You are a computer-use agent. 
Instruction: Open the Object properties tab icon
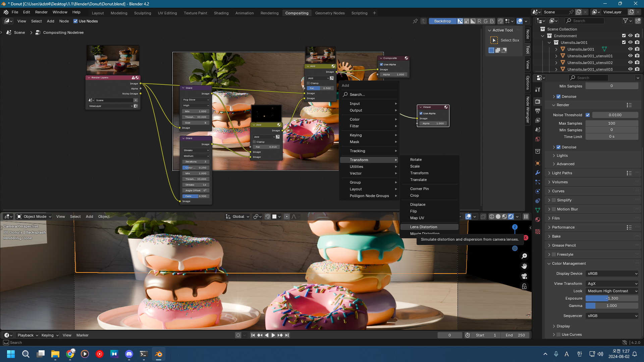click(x=538, y=163)
